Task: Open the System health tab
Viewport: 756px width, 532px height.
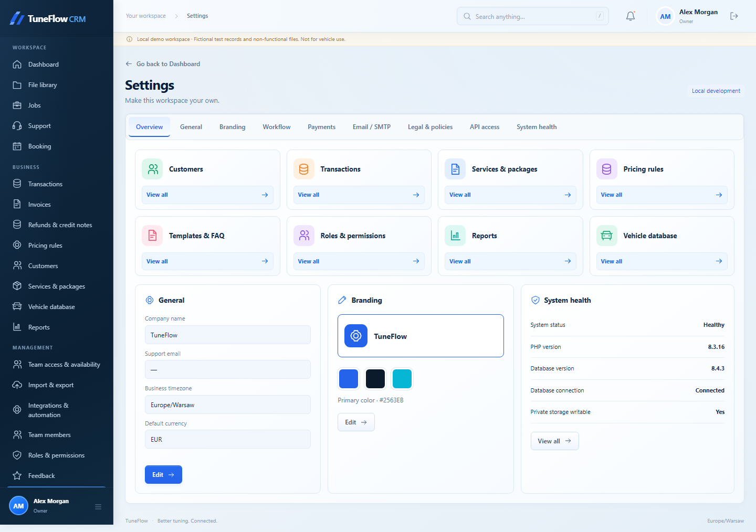Action: (x=537, y=127)
